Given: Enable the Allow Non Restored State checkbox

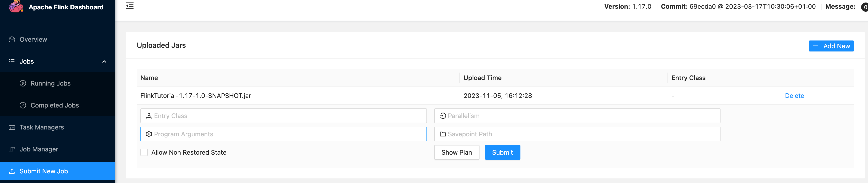Looking at the screenshot, I should 144,152.
